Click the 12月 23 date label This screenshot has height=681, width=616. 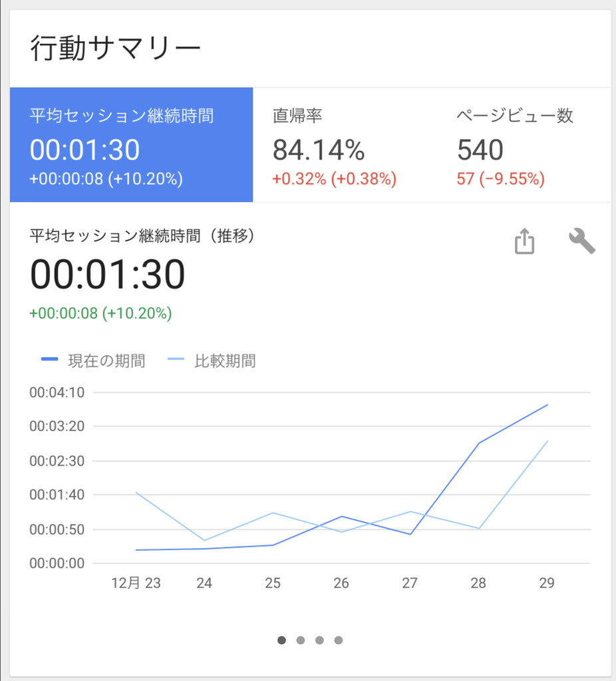point(136,583)
